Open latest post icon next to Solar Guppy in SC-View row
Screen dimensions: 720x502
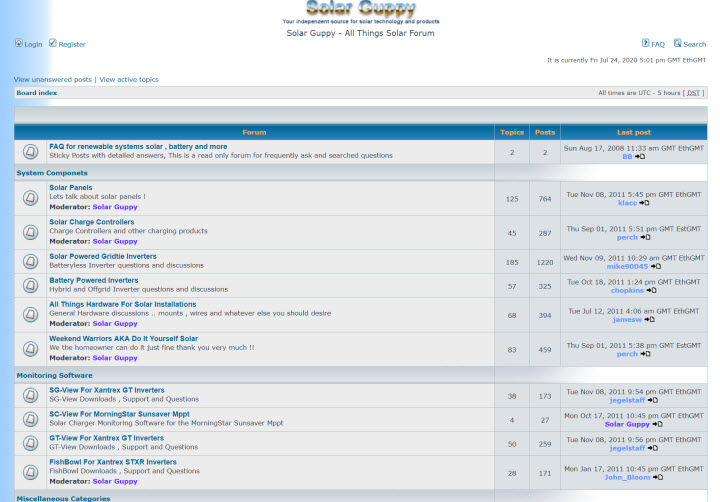658,424
